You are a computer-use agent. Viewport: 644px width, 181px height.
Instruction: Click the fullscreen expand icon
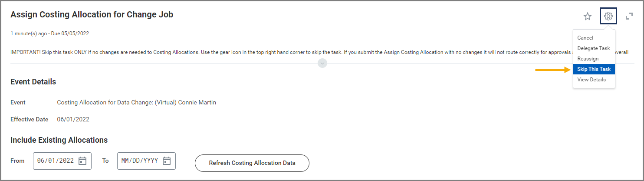(629, 17)
